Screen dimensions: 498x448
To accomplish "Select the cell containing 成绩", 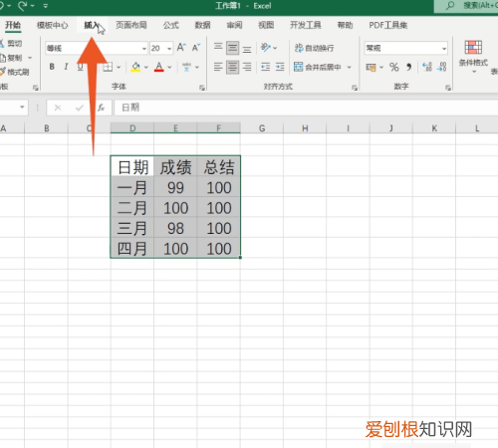I will tap(175, 167).
